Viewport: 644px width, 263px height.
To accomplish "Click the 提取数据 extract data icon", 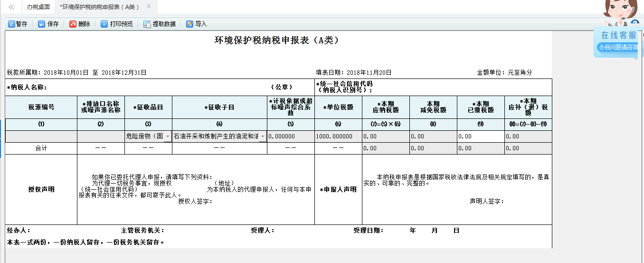I will pyautogui.click(x=147, y=24).
